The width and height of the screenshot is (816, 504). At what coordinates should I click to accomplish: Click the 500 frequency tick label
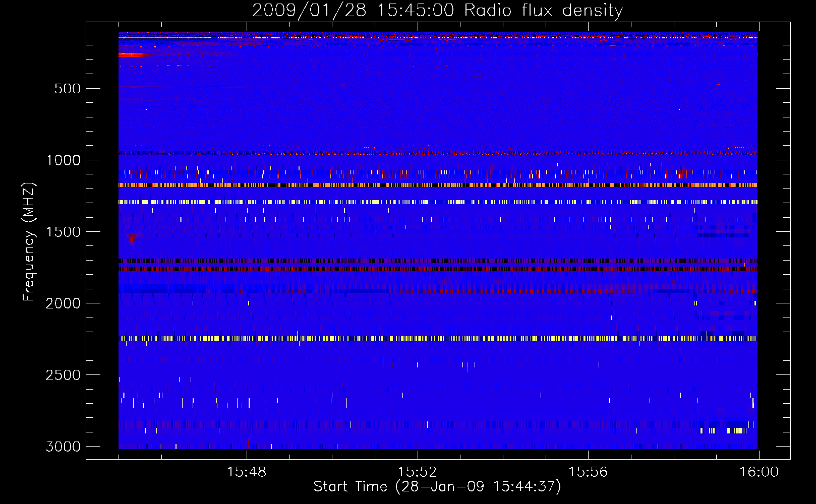point(67,89)
